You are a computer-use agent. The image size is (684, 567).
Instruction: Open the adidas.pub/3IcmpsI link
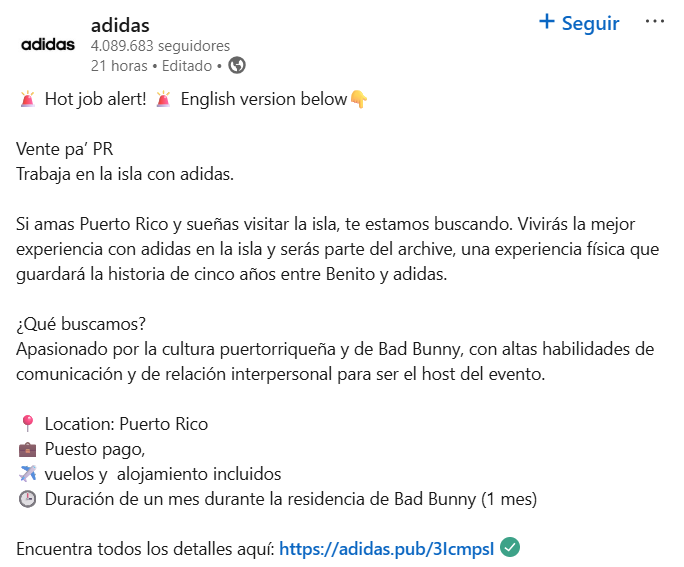pos(386,549)
